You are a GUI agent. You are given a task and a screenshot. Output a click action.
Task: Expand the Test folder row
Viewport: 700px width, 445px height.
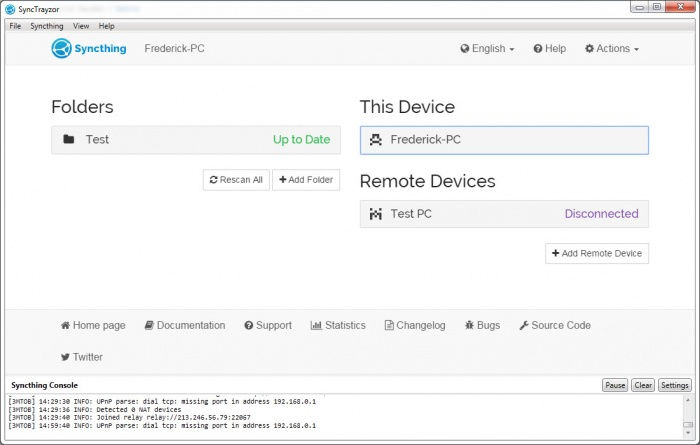(196, 140)
